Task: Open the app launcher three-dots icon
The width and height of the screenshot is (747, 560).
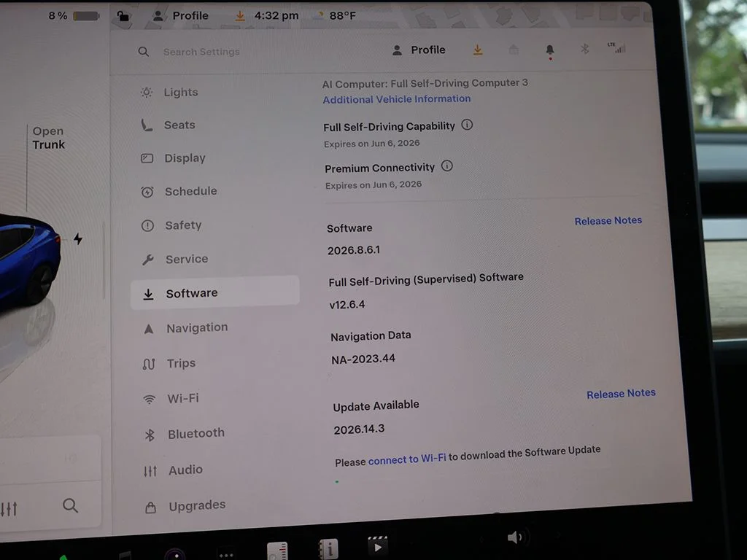Action: point(226,555)
